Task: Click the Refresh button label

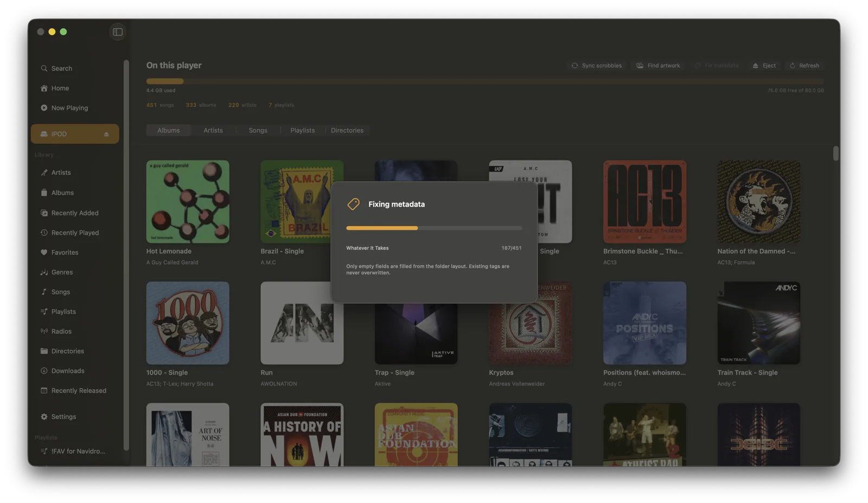Action: 809,66
